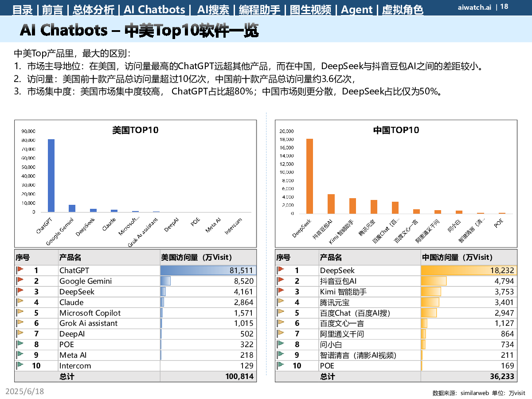Select the China total 36,233
The width and height of the screenshot is (532, 399).
502,376
